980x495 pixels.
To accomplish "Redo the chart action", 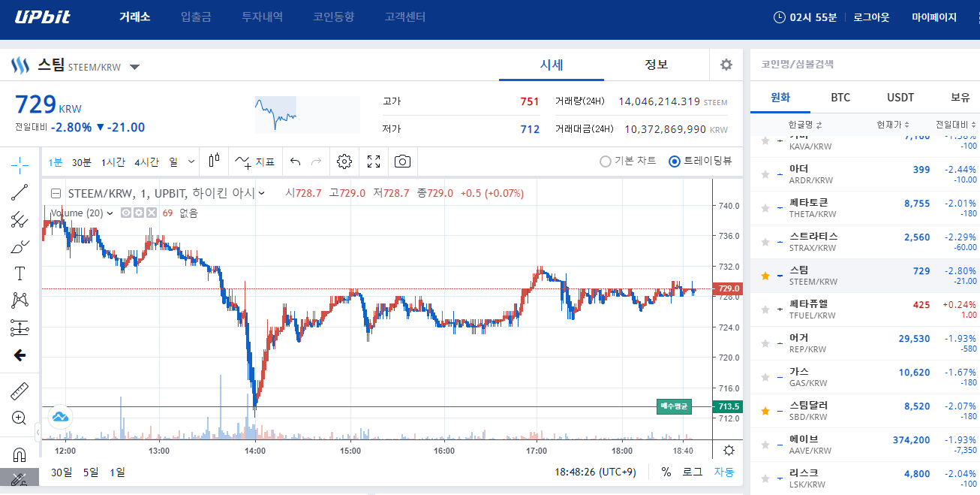I will click(x=316, y=161).
